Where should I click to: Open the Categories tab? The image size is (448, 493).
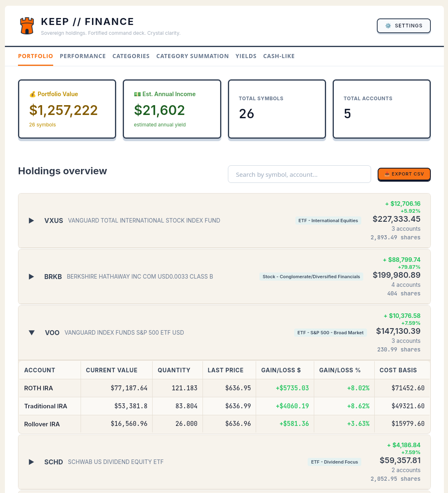[x=131, y=56]
